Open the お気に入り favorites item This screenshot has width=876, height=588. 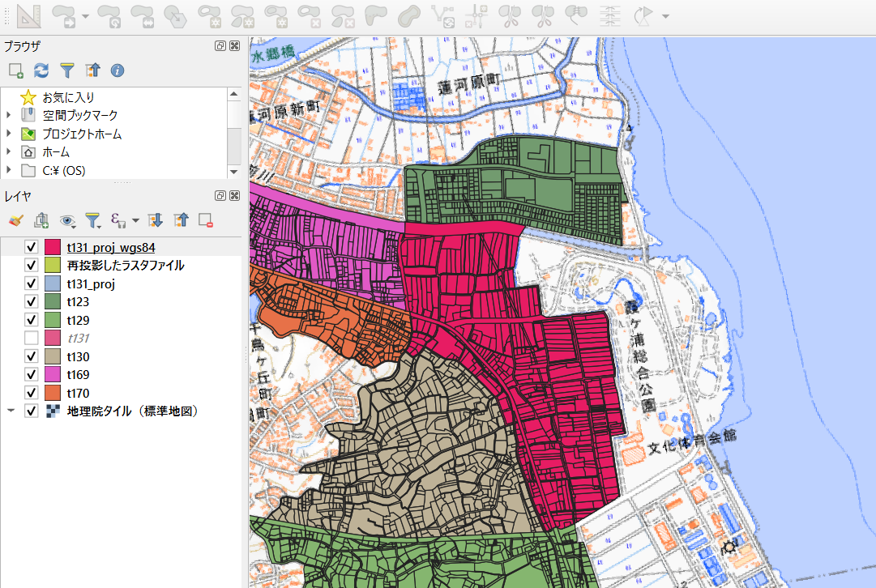coord(68,97)
